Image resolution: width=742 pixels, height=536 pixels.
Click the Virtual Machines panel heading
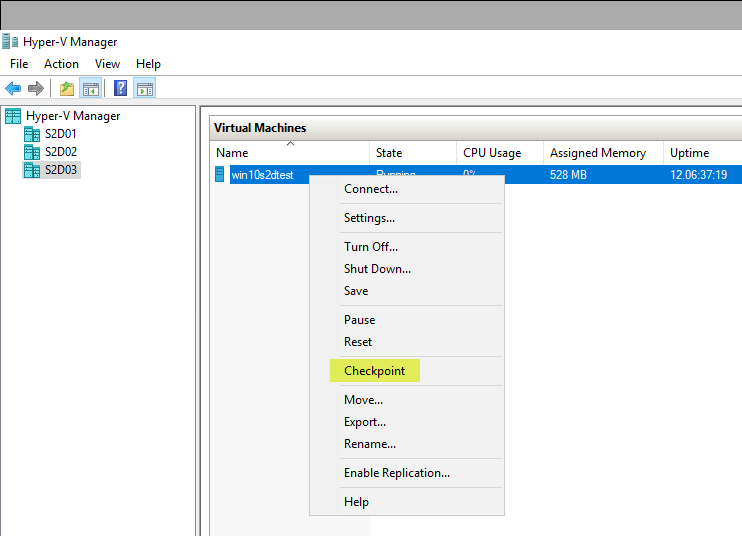tap(260, 128)
